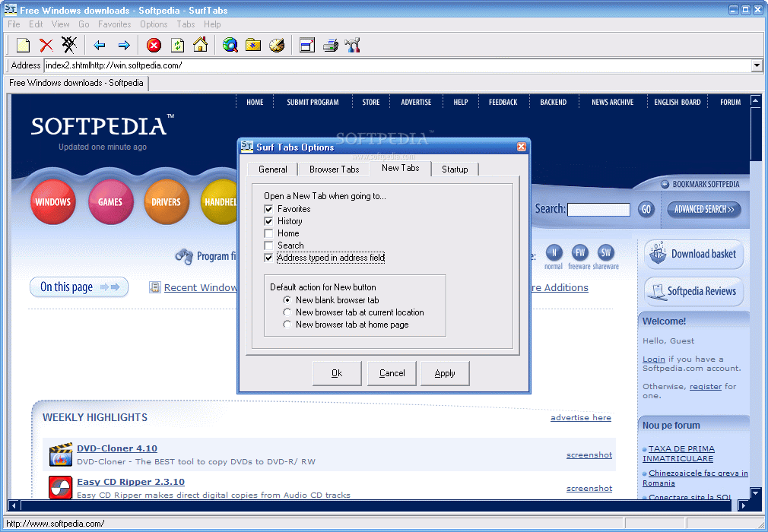Click the Print icon in toolbar
The width and height of the screenshot is (768, 532).
(331, 46)
